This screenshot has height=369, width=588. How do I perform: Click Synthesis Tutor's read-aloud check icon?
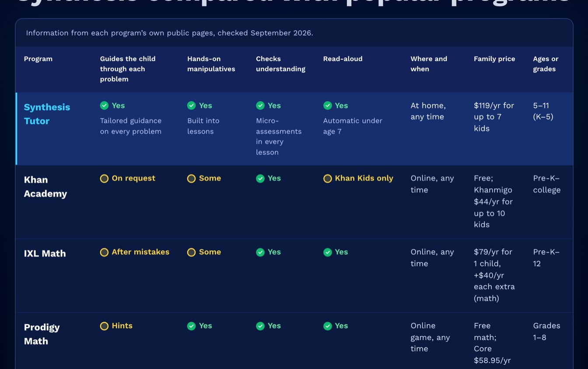click(328, 105)
